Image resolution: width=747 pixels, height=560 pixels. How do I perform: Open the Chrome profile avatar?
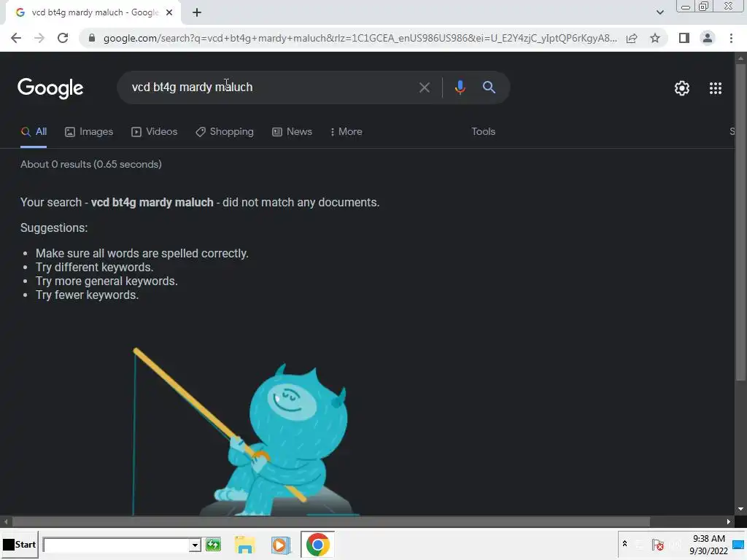[x=708, y=38]
